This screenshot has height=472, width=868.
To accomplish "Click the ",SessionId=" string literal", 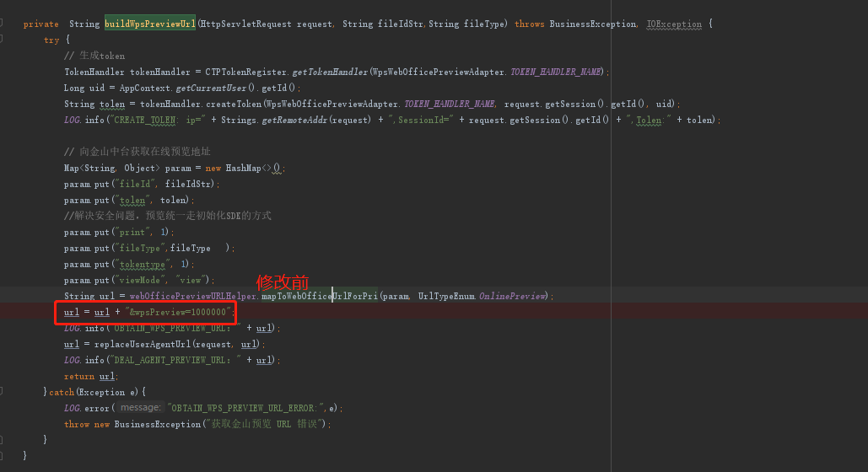I will tap(420, 120).
